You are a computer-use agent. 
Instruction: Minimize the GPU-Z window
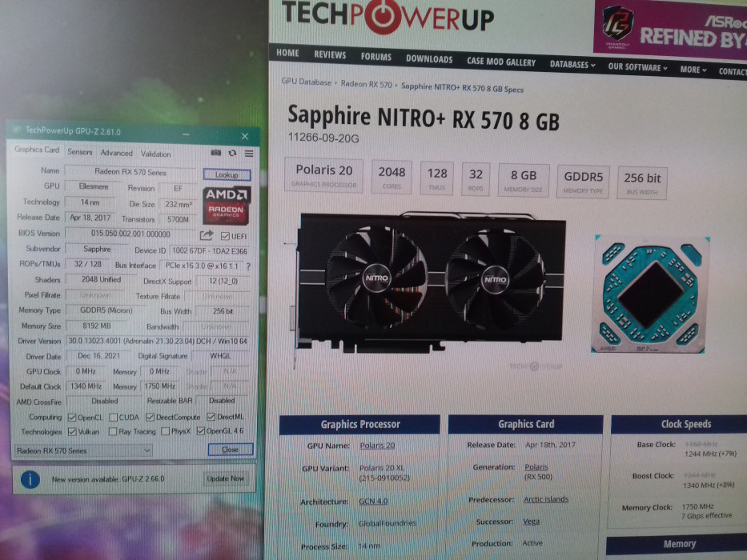186,134
